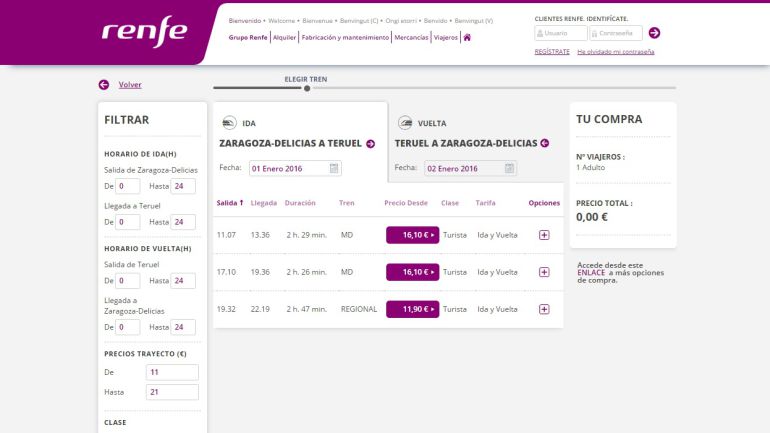Click the Renfe logo

(x=144, y=31)
